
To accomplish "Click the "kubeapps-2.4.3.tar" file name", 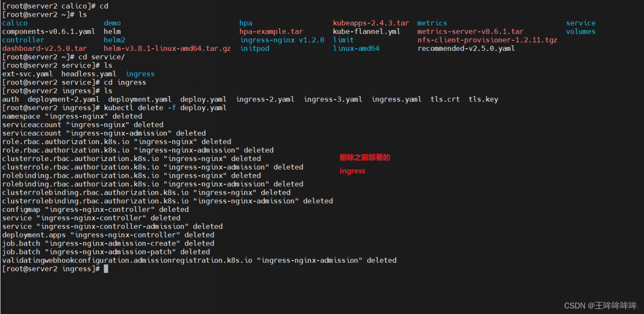I will pos(371,23).
